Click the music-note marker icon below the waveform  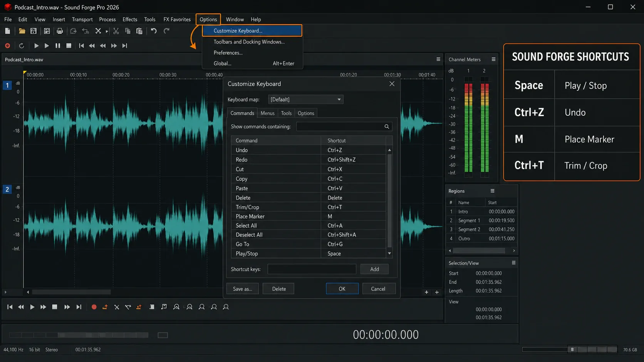[164, 307]
